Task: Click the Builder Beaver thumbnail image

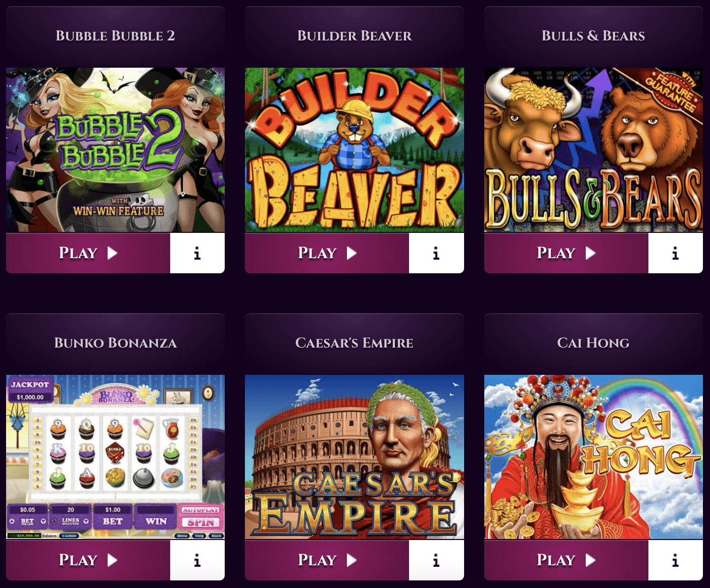Action: tap(354, 150)
